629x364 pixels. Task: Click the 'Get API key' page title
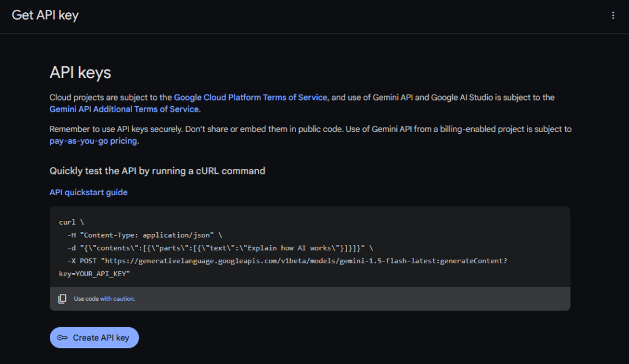[45, 15]
